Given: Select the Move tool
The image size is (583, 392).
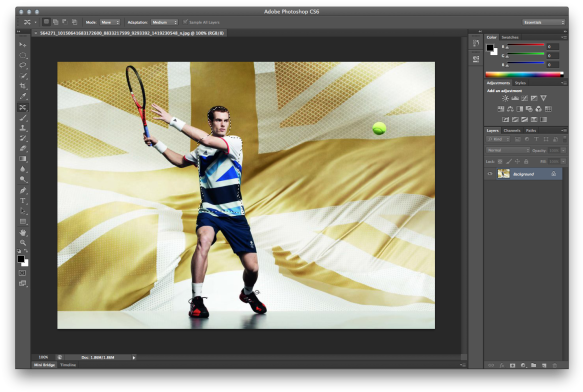Looking at the screenshot, I should tap(23, 45).
